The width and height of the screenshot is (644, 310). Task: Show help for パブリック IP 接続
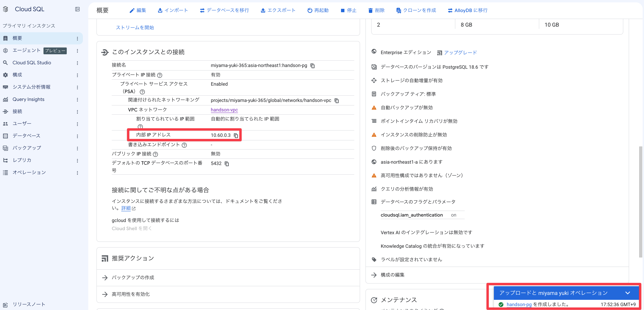coord(155,154)
